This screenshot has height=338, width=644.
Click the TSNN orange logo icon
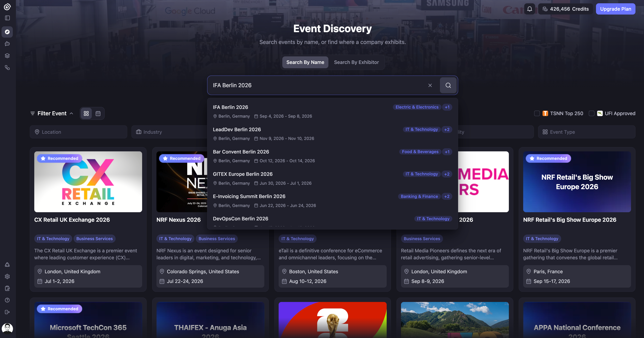click(x=545, y=114)
